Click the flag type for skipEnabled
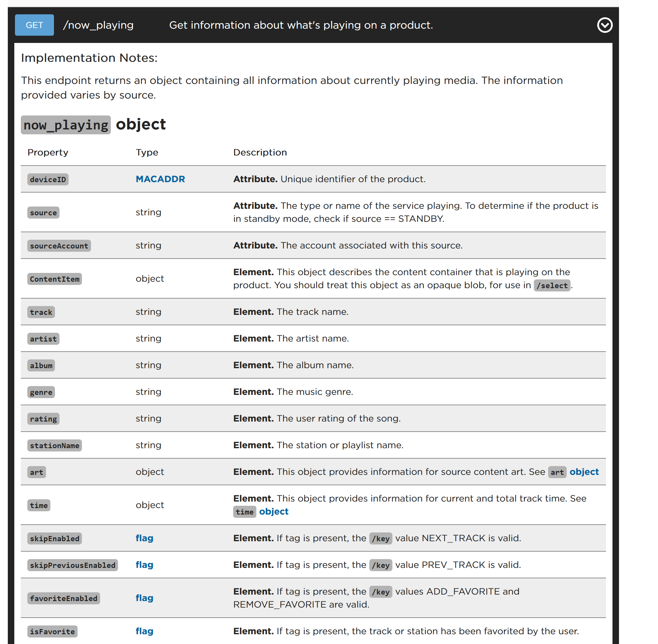This screenshot has width=658, height=644. [144, 538]
